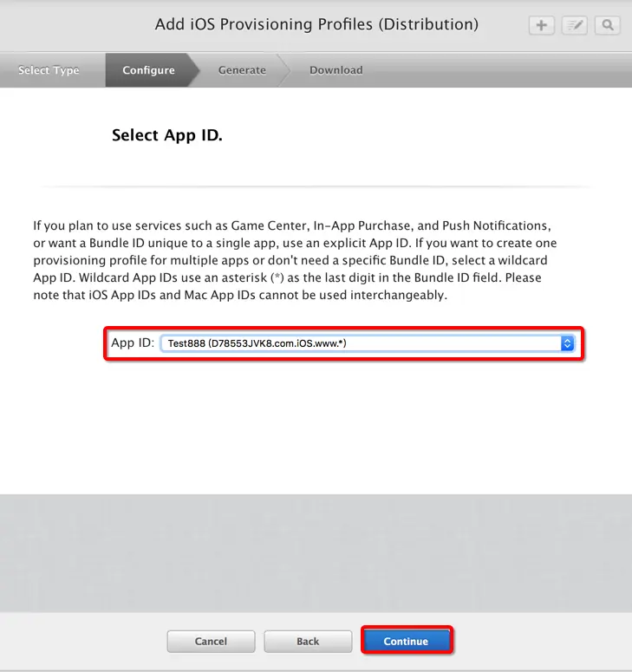Click the Generate step tab
The image size is (632, 672).
[242, 70]
